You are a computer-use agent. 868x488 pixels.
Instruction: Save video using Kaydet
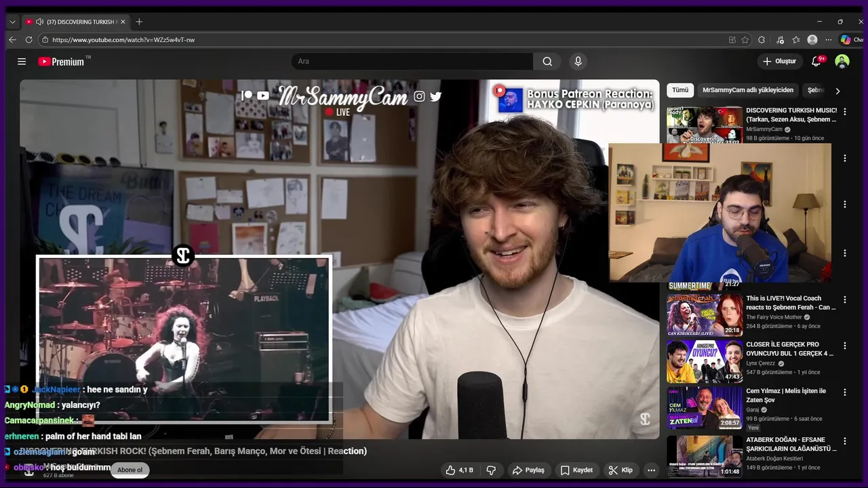576,470
